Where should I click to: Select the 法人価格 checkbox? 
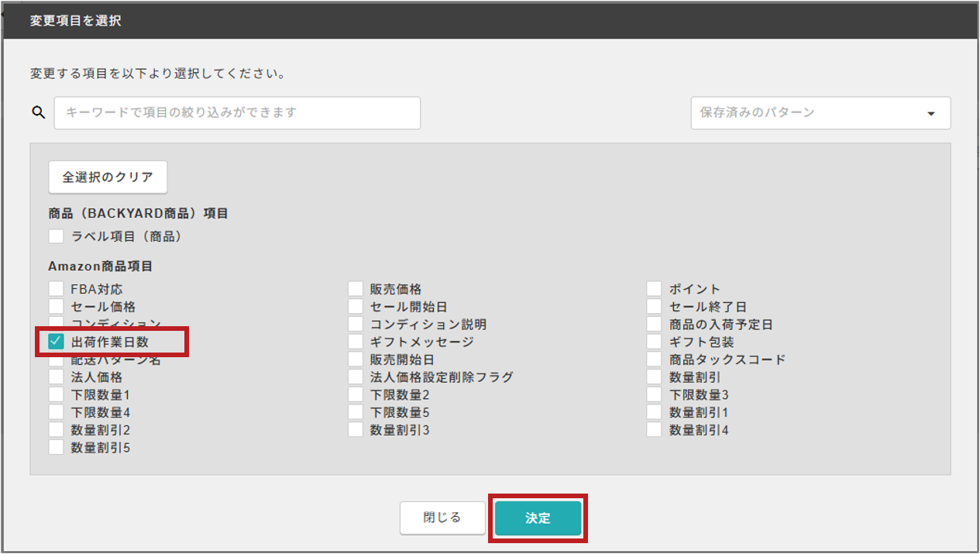56,377
